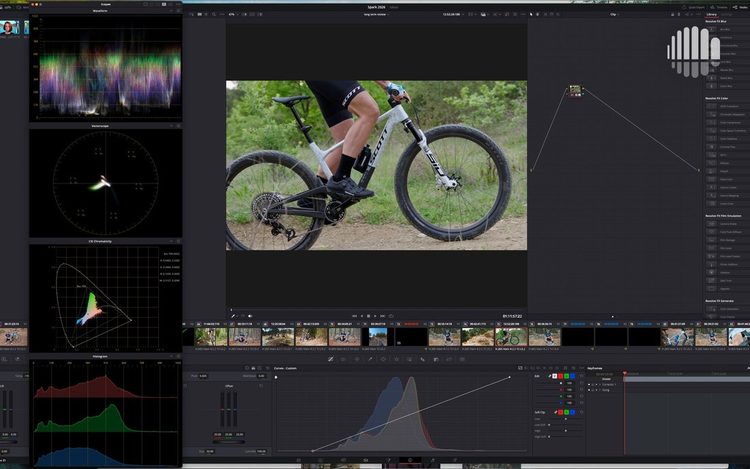This screenshot has width=750, height=469.
Task: Click the curve's upper-right control point
Action: click(509, 377)
